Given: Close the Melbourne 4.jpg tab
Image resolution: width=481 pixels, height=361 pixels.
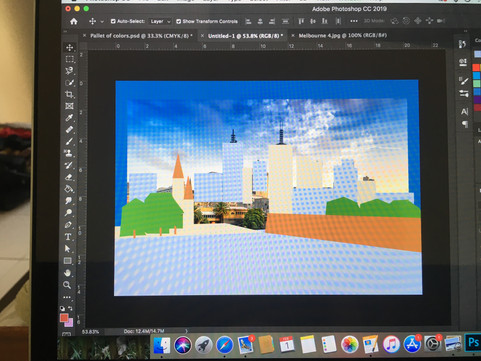Looking at the screenshot, I should click(x=293, y=35).
